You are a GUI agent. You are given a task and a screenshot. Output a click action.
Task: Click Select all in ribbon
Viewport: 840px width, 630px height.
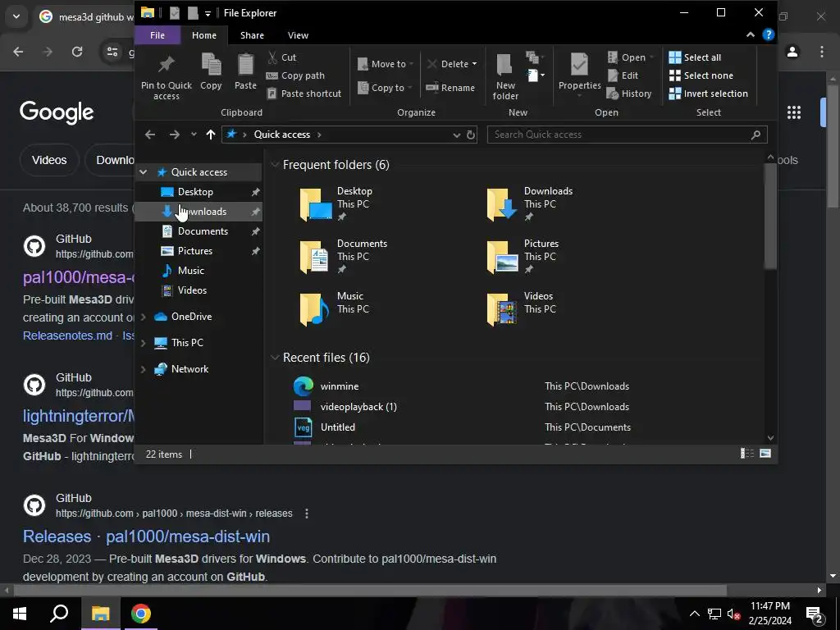pyautogui.click(x=696, y=57)
